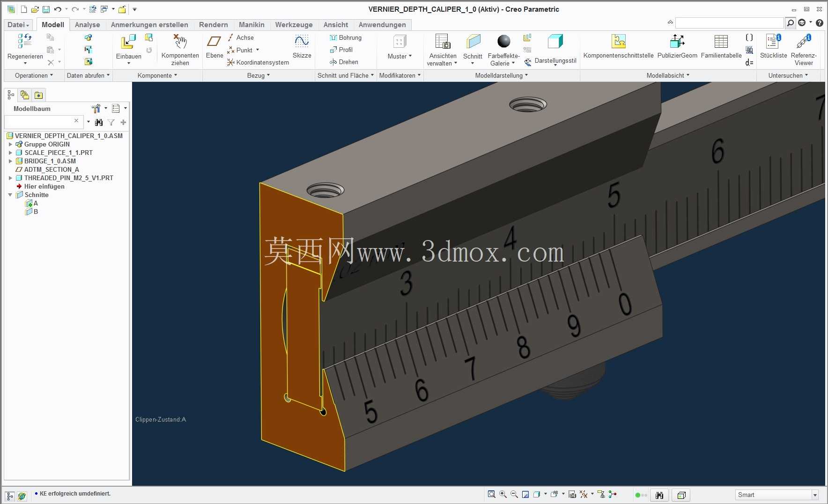Open the Untersuchen group
Screen dimensions: 828x504
tap(788, 75)
